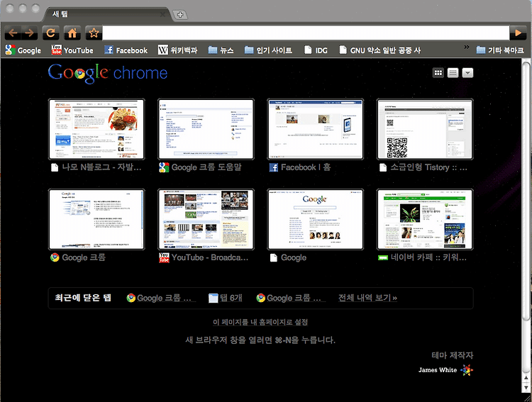The image size is (532, 402).
Task: Select the 새 탭 tab
Action: tap(109, 14)
